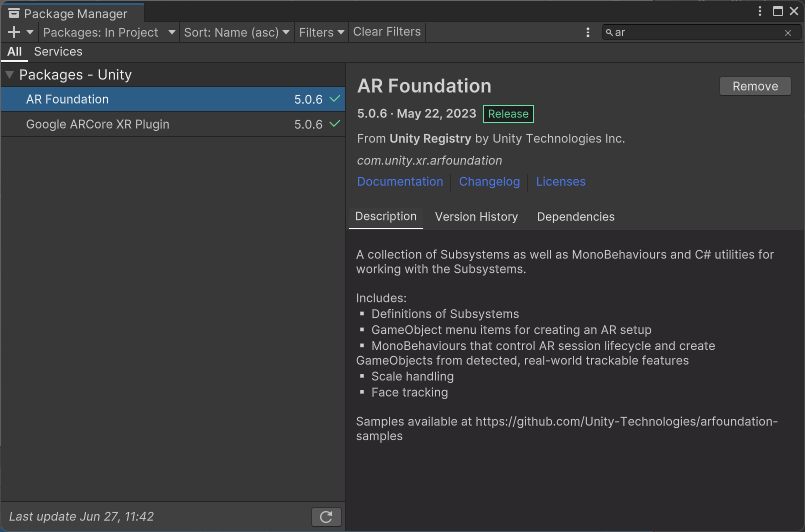The image size is (805, 532).
Task: Click the refresh package list icon
Action: pyautogui.click(x=326, y=517)
